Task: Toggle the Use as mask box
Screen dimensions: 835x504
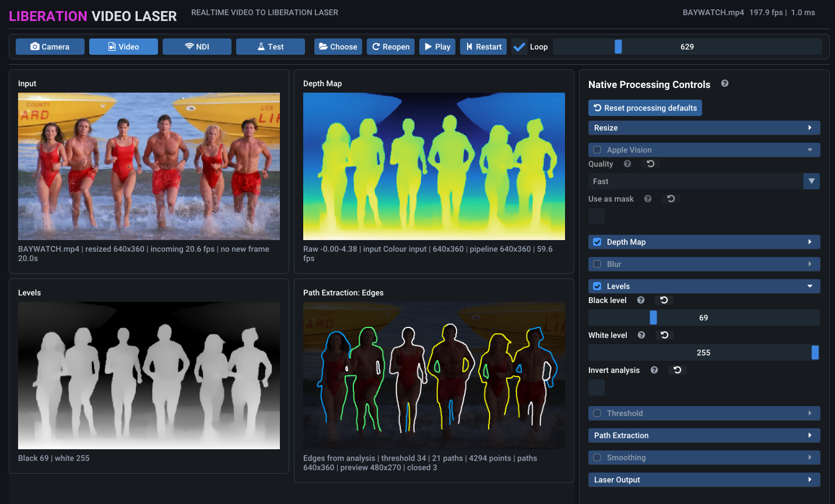Action: tap(597, 216)
